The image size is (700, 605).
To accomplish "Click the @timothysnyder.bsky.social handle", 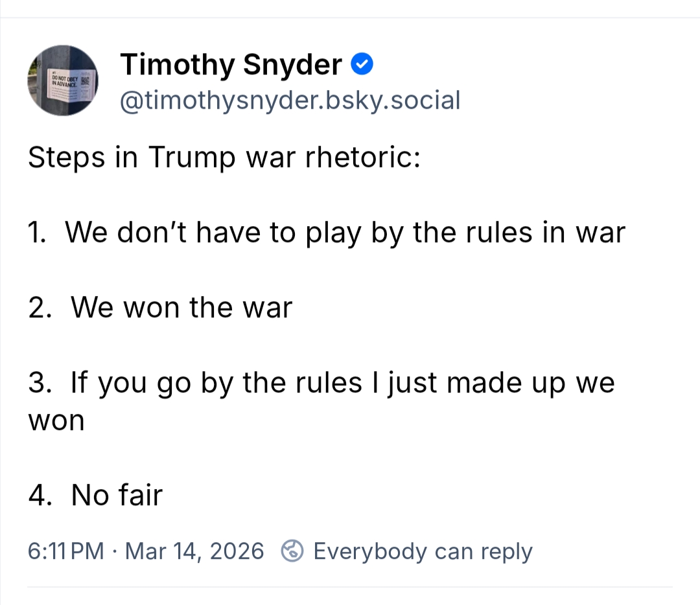I will (290, 100).
